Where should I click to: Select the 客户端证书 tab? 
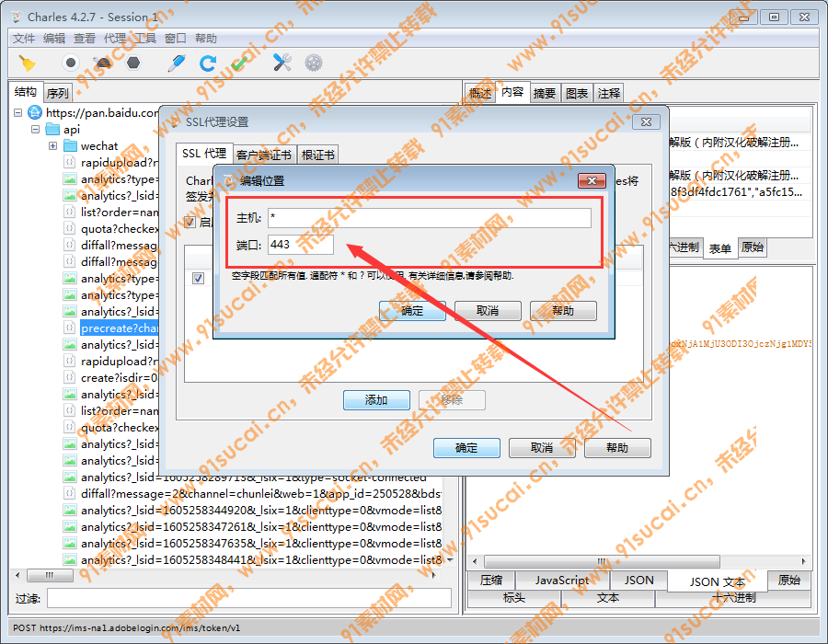click(x=264, y=155)
